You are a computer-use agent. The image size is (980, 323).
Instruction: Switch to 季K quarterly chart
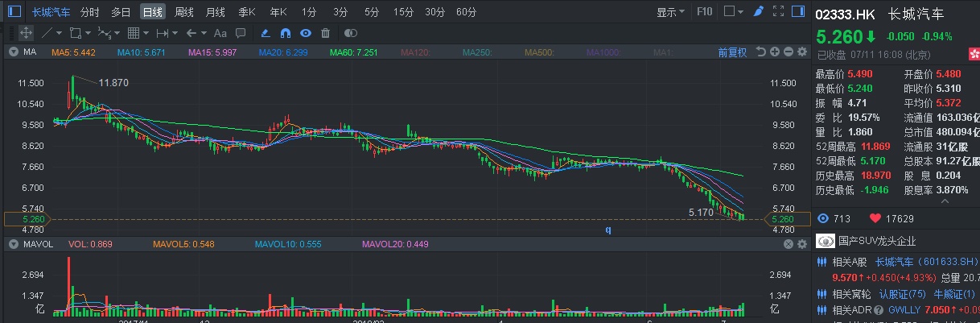tap(247, 12)
